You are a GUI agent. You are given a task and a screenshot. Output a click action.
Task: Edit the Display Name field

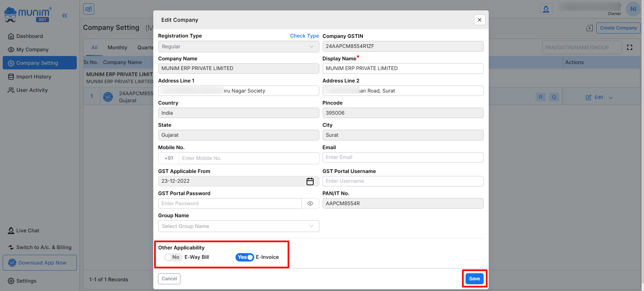point(403,68)
